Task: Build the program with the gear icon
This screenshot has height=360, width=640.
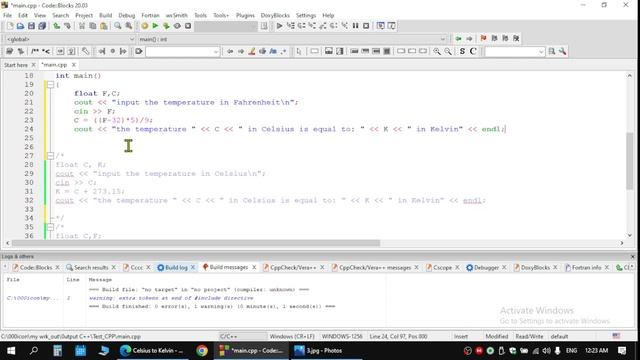Action: tap(144, 26)
